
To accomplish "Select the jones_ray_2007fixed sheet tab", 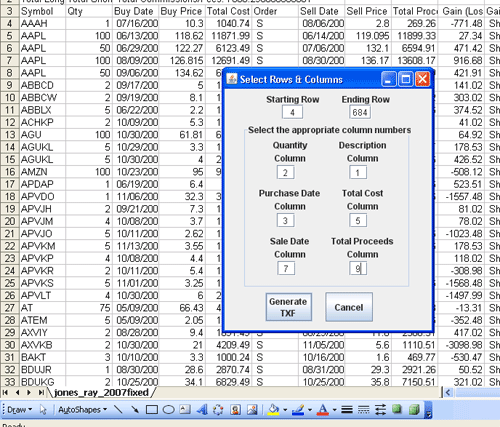I will click(101, 392).
